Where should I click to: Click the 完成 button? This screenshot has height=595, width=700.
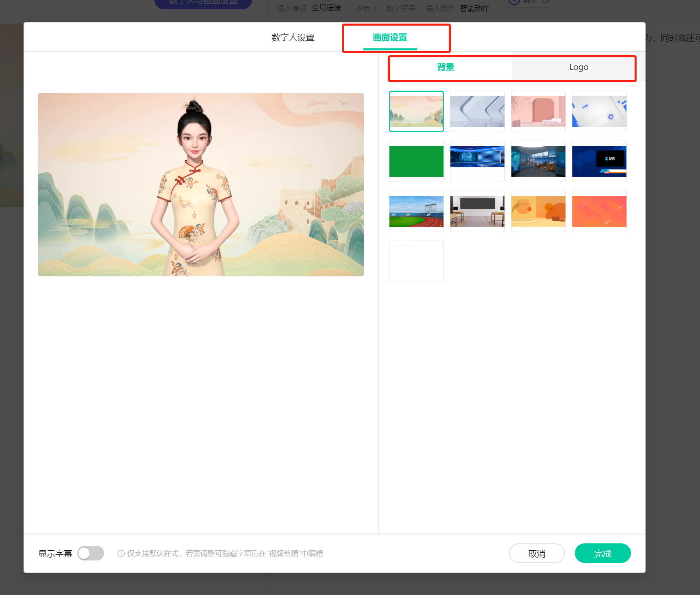(x=602, y=553)
